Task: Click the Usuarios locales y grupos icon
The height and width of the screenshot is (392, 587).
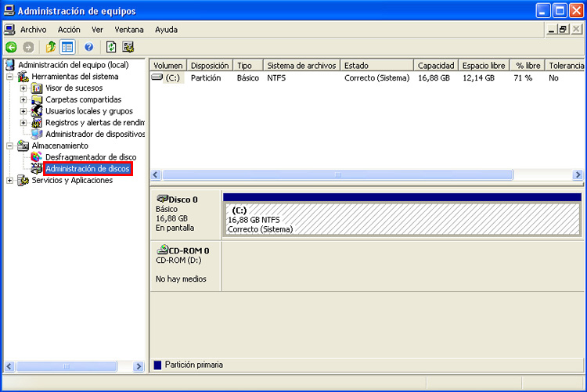Action: (x=37, y=111)
